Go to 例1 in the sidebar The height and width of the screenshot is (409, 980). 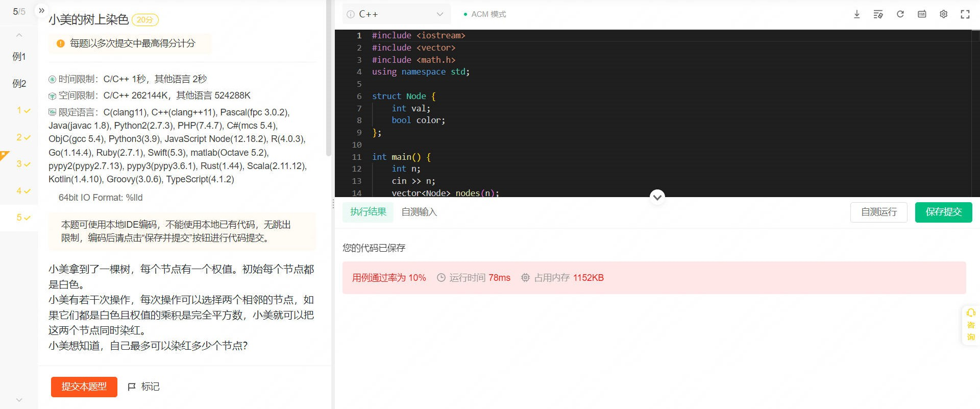click(x=19, y=57)
